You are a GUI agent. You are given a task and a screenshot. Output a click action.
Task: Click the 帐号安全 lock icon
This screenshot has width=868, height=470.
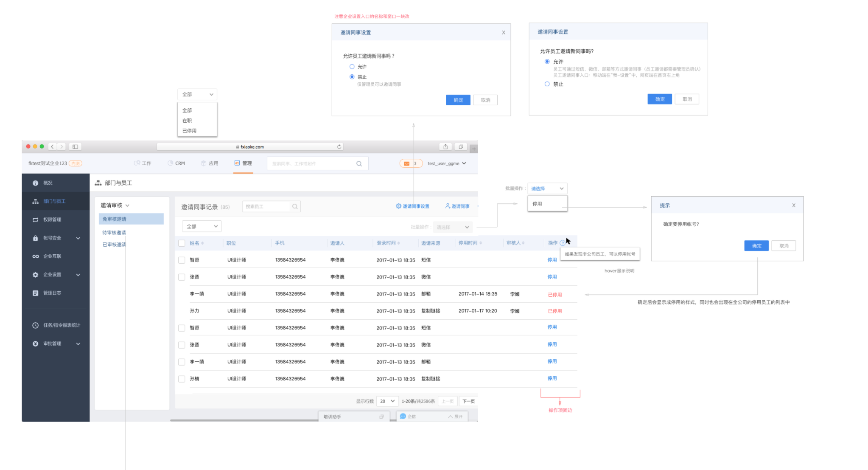coord(35,238)
